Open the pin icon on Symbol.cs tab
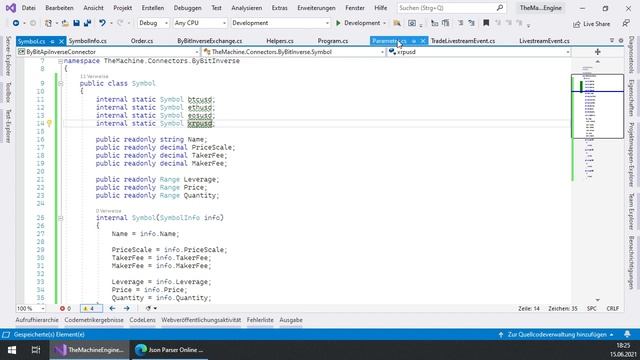The image size is (640, 360). tap(52, 41)
